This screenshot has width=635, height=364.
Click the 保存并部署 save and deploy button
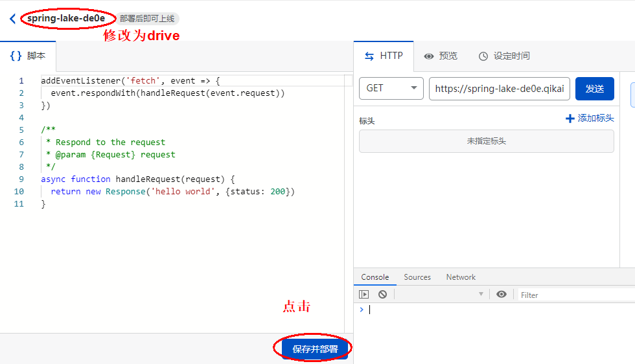click(315, 348)
